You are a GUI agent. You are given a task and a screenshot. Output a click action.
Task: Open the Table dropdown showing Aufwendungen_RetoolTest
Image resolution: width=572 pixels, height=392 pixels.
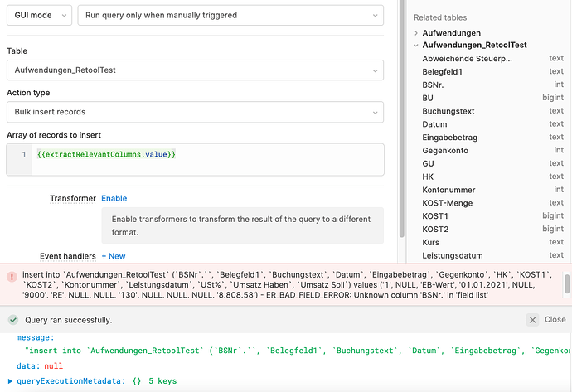195,70
